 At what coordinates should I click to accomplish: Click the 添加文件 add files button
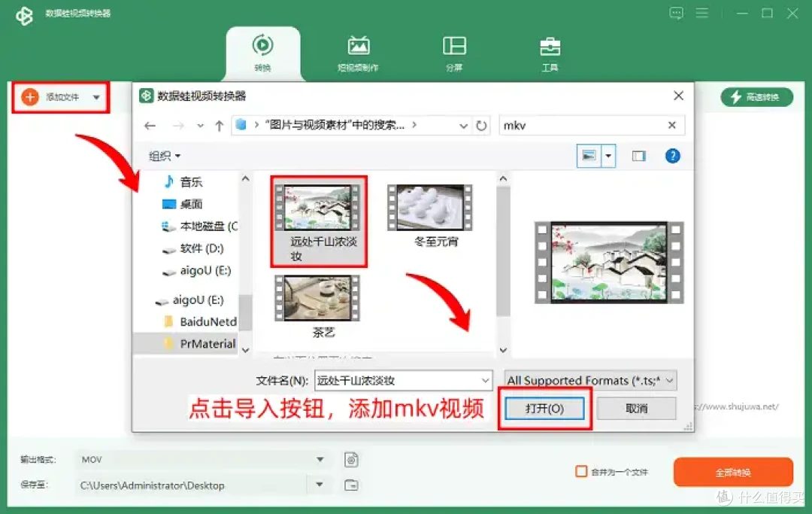click(x=52, y=97)
